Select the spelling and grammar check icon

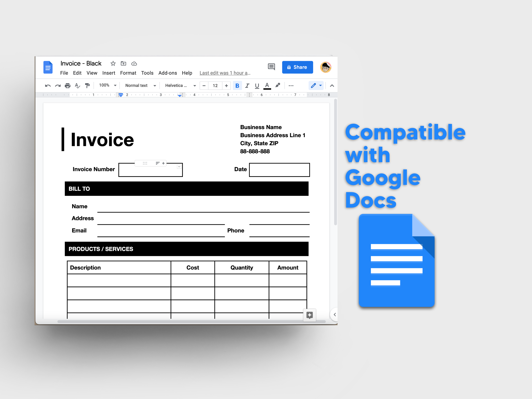(x=77, y=85)
